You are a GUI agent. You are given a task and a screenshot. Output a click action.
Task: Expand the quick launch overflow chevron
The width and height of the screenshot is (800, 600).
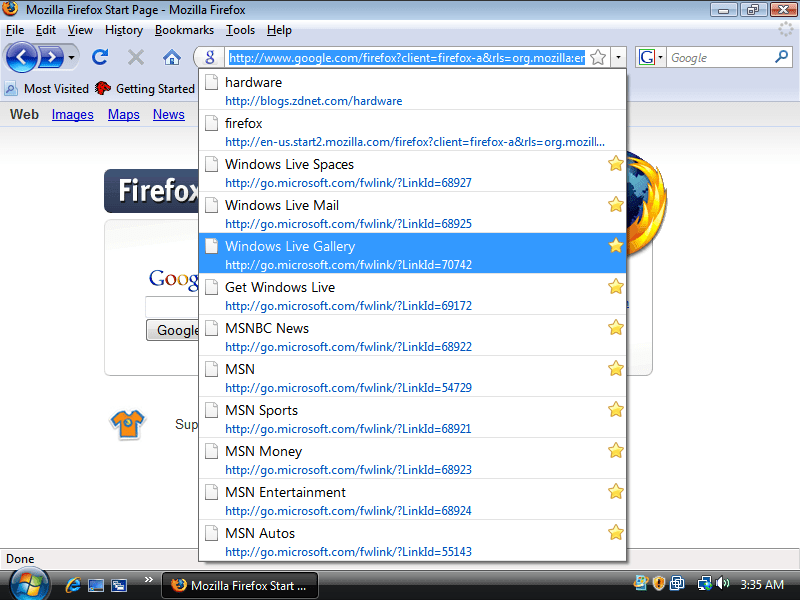(148, 579)
